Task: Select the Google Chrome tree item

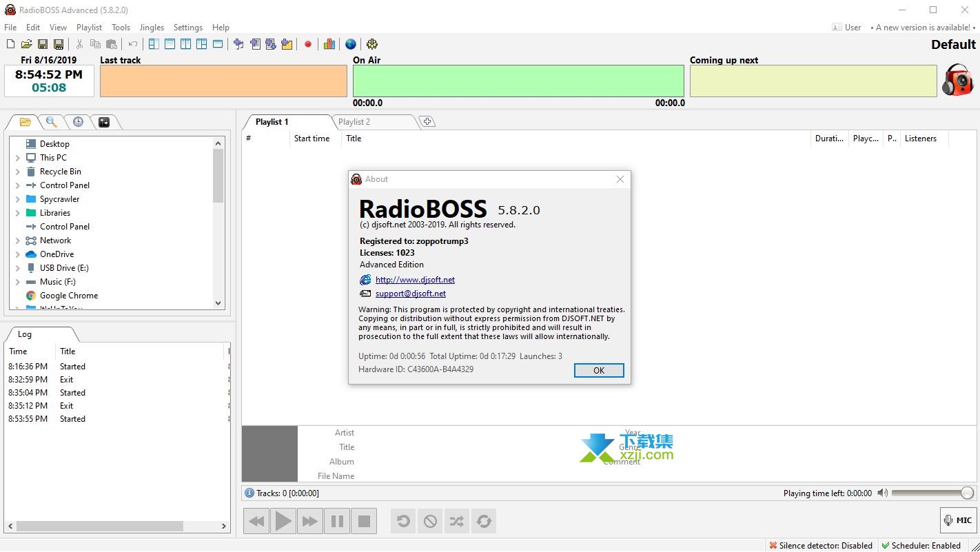Action: 69,296
